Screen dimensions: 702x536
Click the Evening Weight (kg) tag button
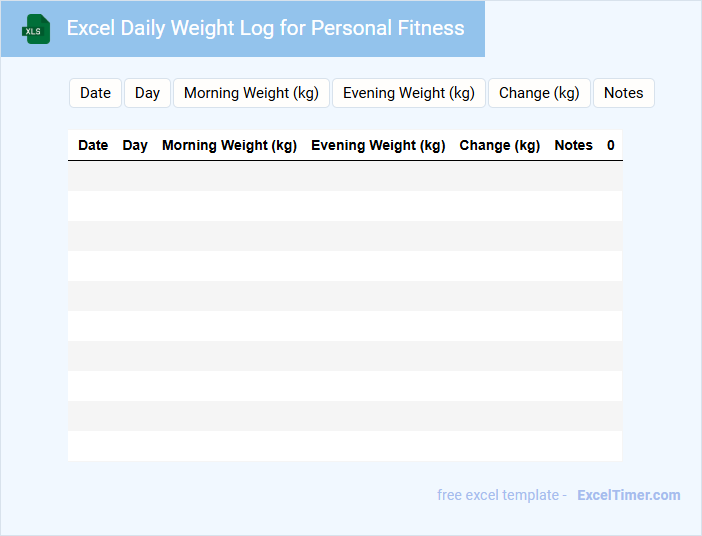(408, 93)
